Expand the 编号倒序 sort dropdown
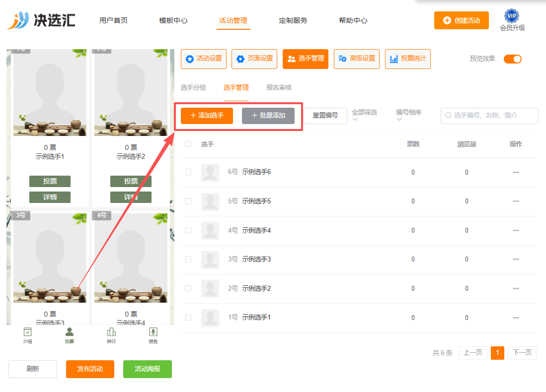This screenshot has width=546, height=392. 408,115
